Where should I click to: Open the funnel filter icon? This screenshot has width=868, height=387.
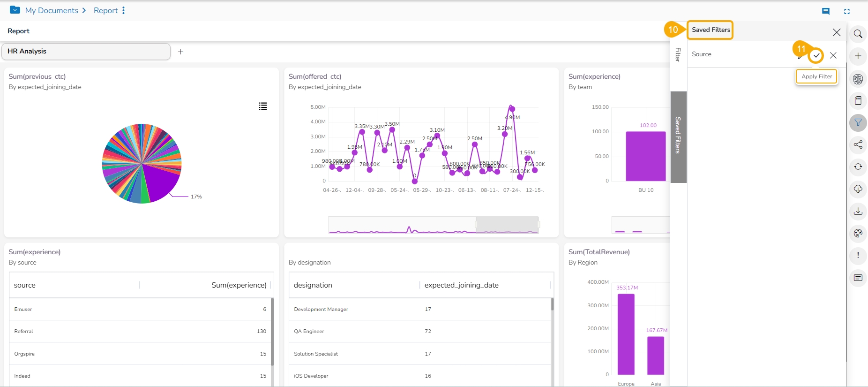click(x=858, y=123)
